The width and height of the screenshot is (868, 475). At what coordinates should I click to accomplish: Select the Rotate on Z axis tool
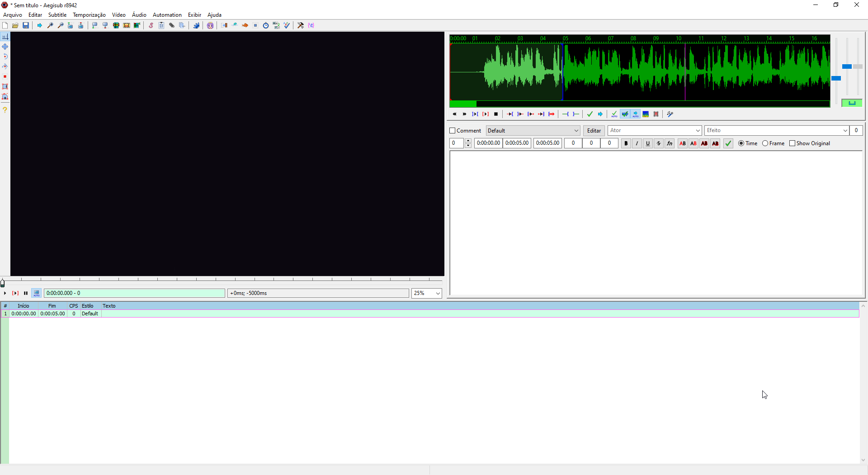tap(5, 57)
